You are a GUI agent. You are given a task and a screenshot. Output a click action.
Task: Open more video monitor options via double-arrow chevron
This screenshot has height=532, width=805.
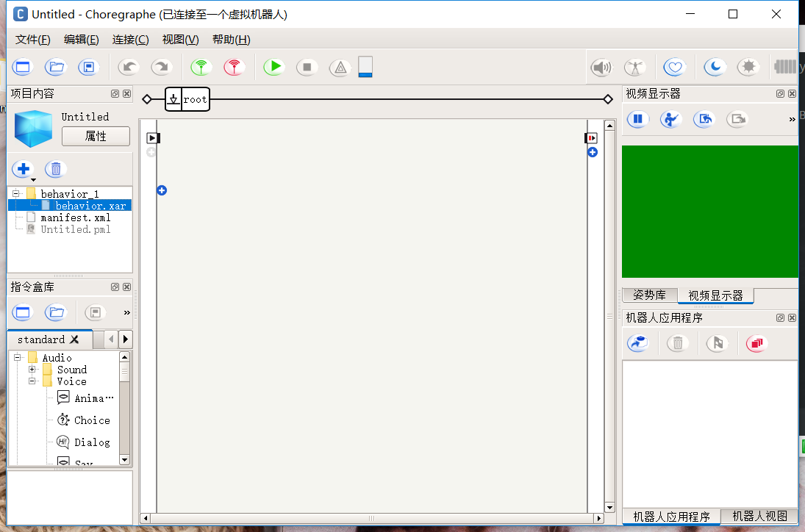[791, 119]
